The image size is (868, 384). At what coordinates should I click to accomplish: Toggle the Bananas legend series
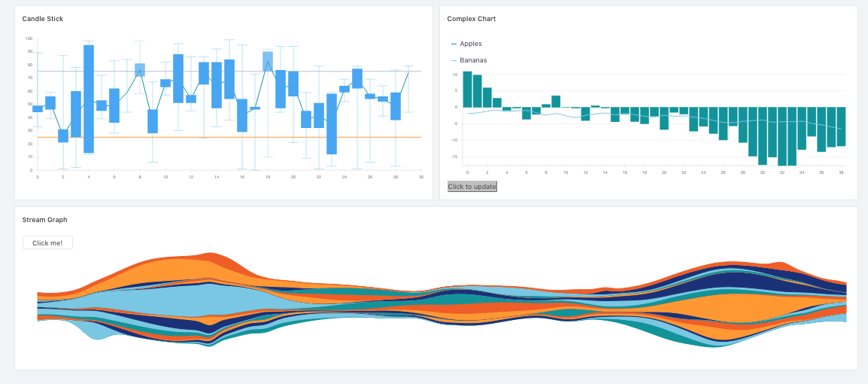(473, 60)
